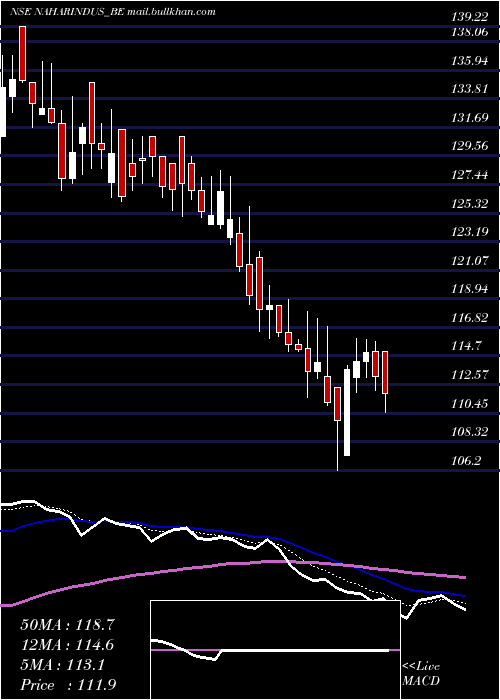Image resolution: width=500 pixels, height=700 pixels.
Task: Click the 125.32 price axis label
Action: (470, 204)
